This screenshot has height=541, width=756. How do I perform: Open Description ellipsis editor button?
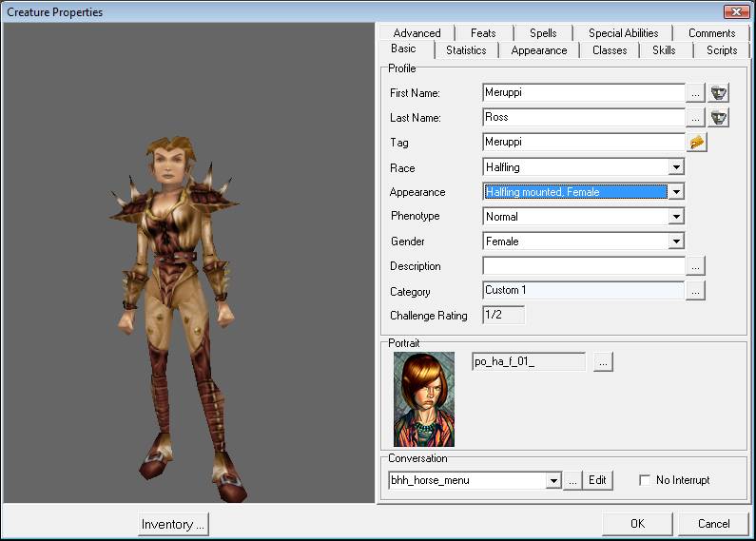[x=695, y=265]
